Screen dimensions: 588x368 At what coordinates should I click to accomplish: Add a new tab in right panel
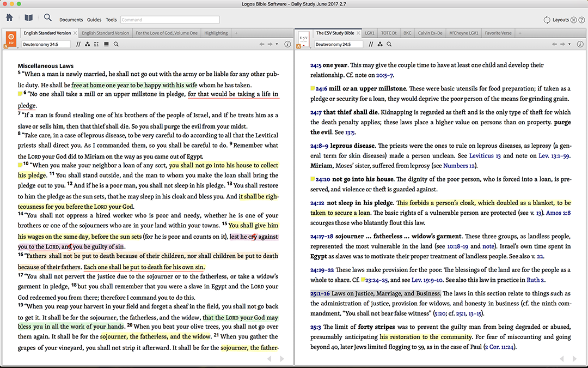(x=520, y=33)
